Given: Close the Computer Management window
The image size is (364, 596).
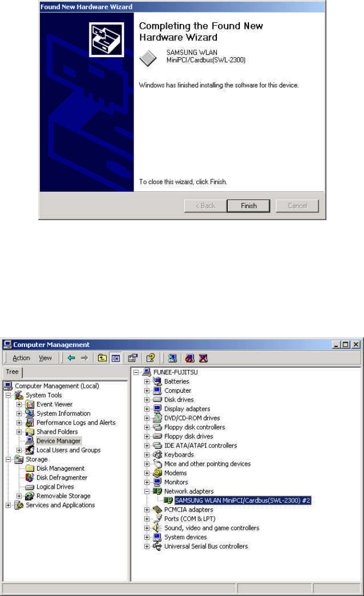Looking at the screenshot, I should [x=356, y=345].
